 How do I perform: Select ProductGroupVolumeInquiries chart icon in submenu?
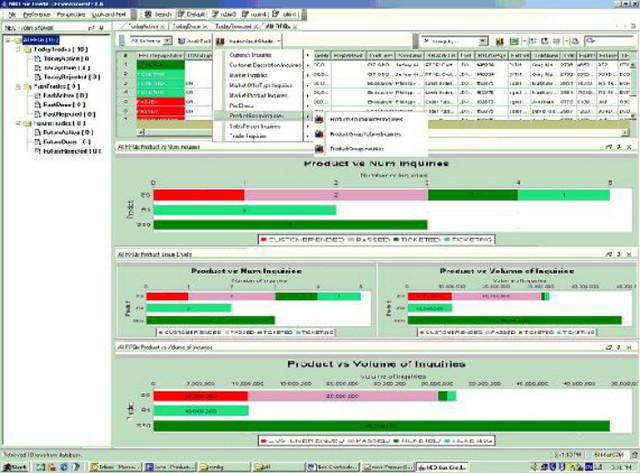point(319,134)
